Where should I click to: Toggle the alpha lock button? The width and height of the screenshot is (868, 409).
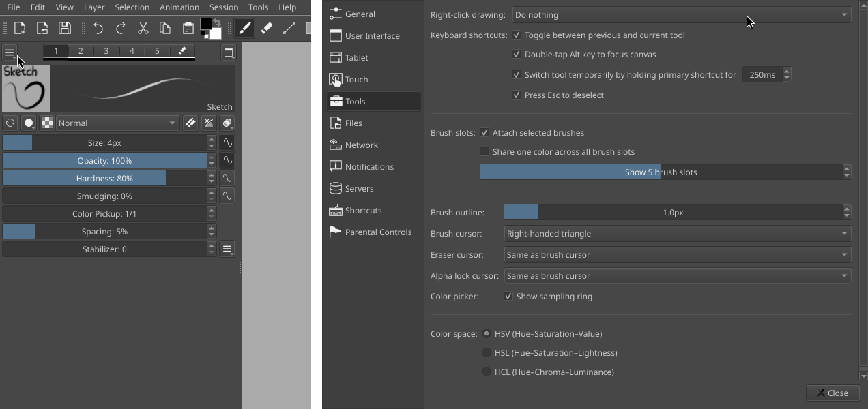click(x=209, y=123)
